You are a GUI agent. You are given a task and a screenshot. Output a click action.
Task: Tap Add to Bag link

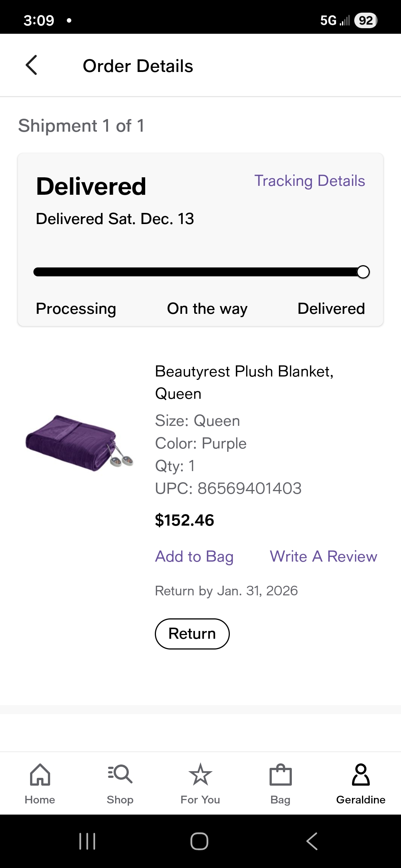(x=194, y=557)
